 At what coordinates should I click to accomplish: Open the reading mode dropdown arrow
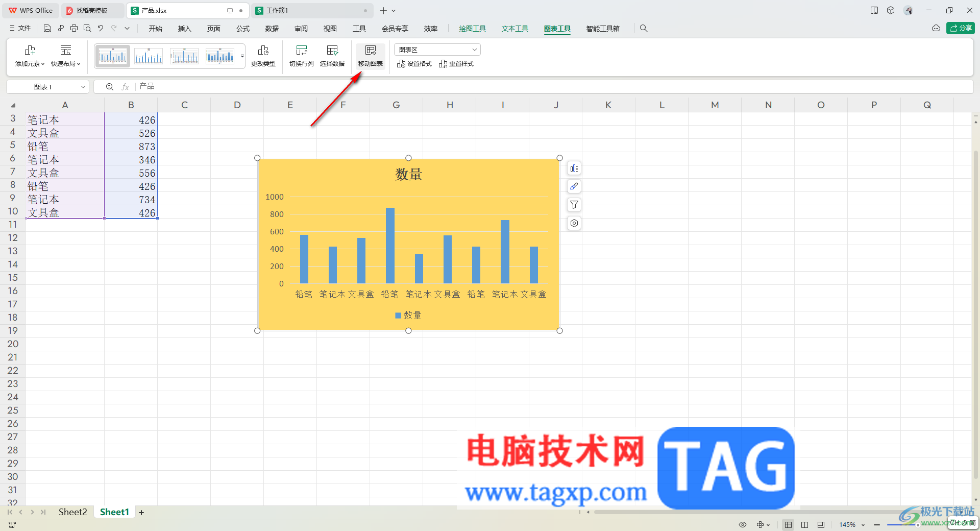(x=768, y=525)
